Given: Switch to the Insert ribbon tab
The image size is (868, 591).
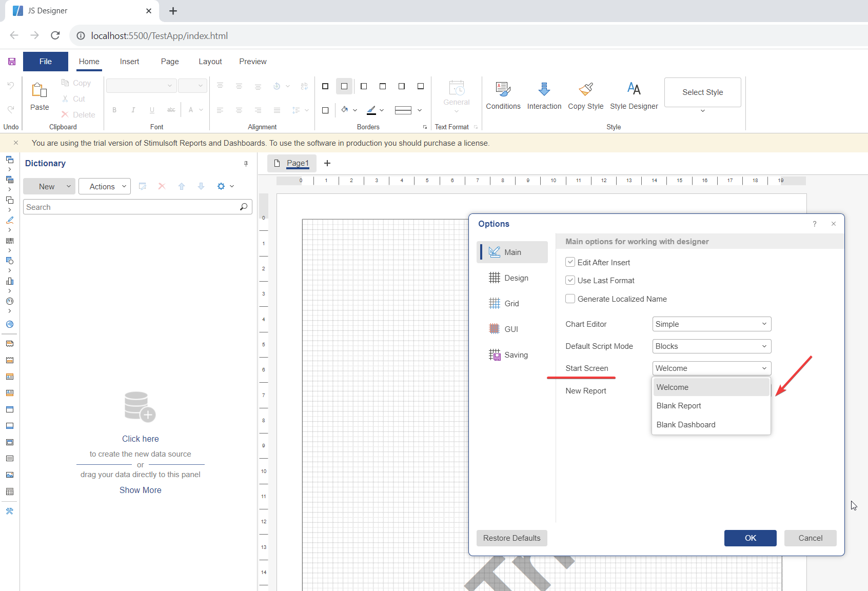Looking at the screenshot, I should pos(129,62).
